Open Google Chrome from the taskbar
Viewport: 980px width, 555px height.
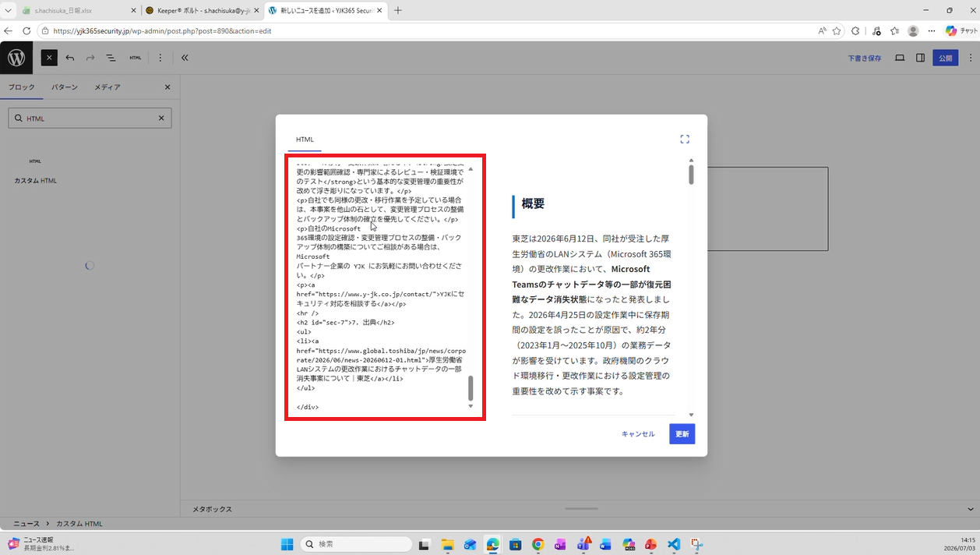(538, 544)
